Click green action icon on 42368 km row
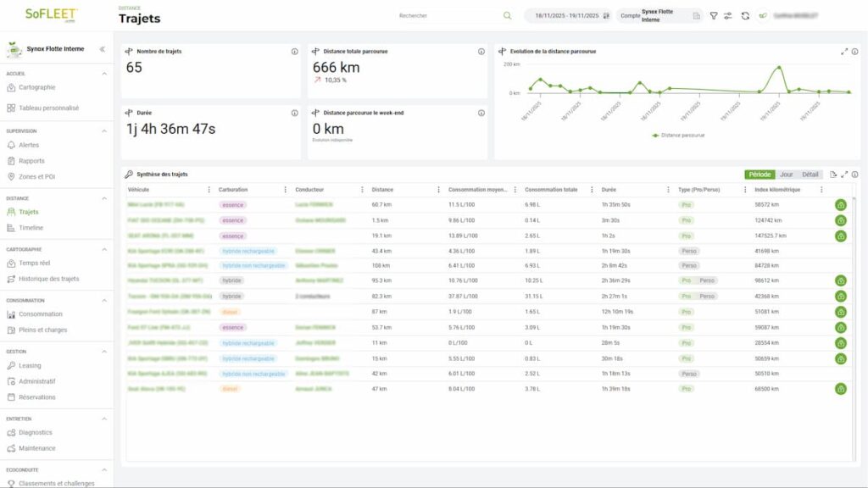 (840, 296)
